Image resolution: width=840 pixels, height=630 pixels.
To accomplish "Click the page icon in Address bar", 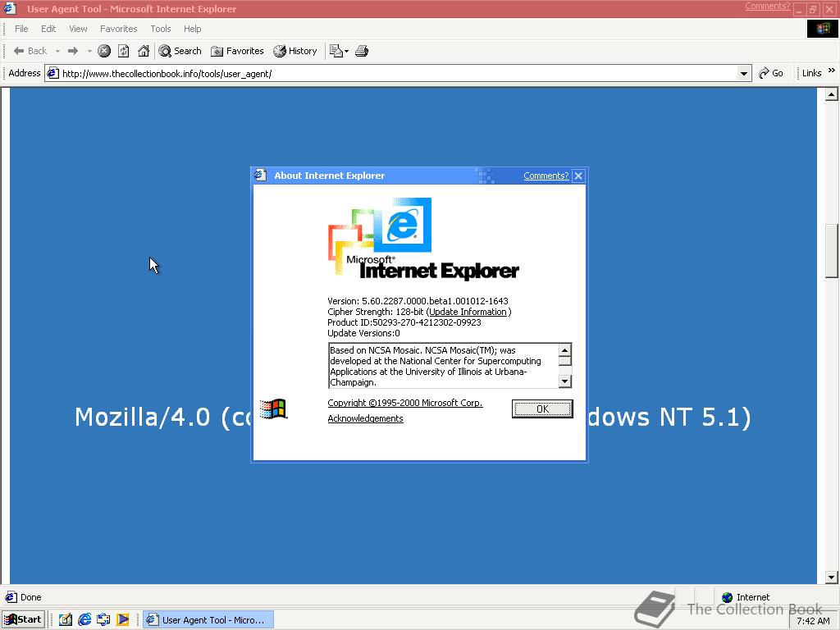I will coord(52,73).
